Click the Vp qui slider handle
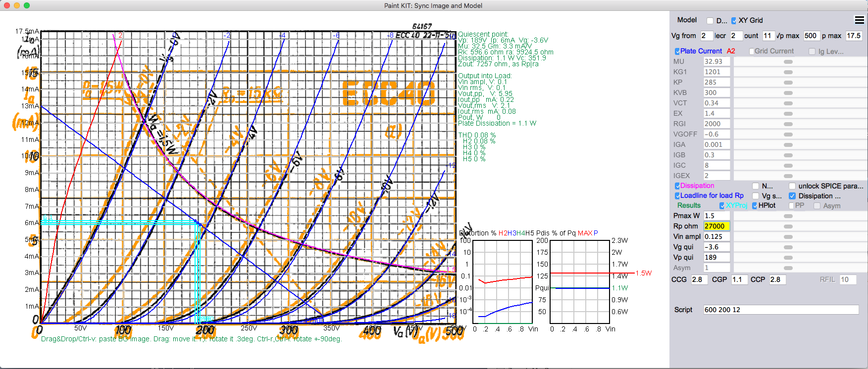Screen dimensions: 868x369 click(788, 258)
